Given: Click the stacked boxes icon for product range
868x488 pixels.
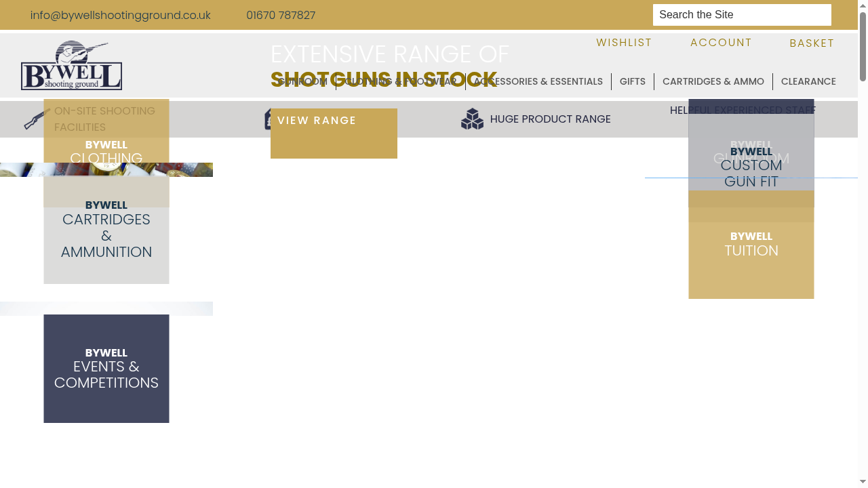Looking at the screenshot, I should coord(472,119).
